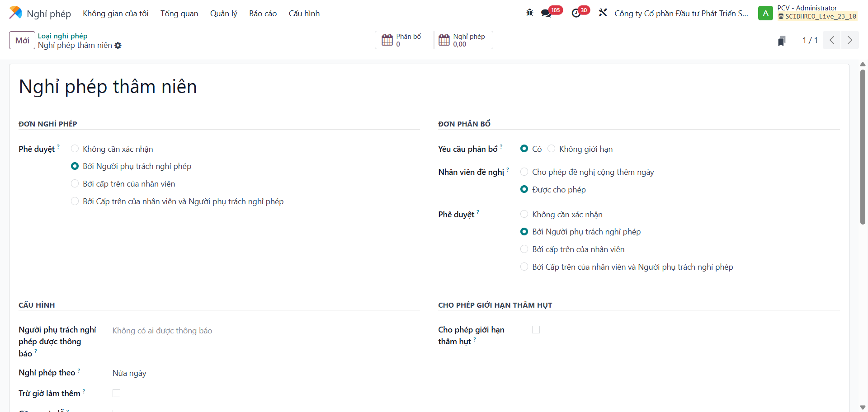Open the Nghỉ phép app logo
Image resolution: width=868 pixels, height=412 pixels.
pyautogui.click(x=15, y=13)
